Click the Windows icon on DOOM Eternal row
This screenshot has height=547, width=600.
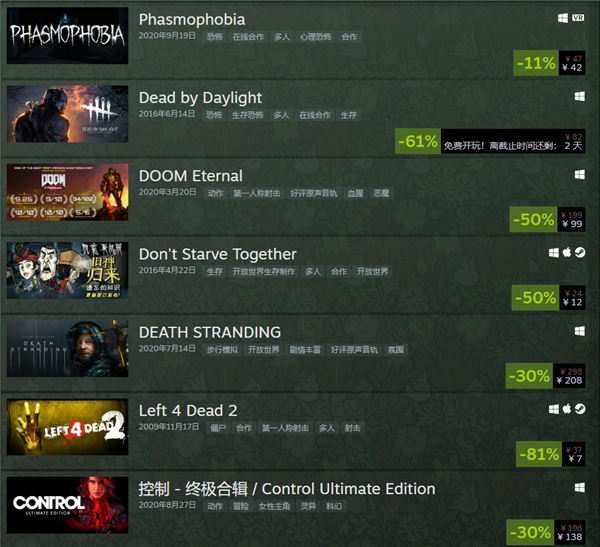[x=580, y=175]
